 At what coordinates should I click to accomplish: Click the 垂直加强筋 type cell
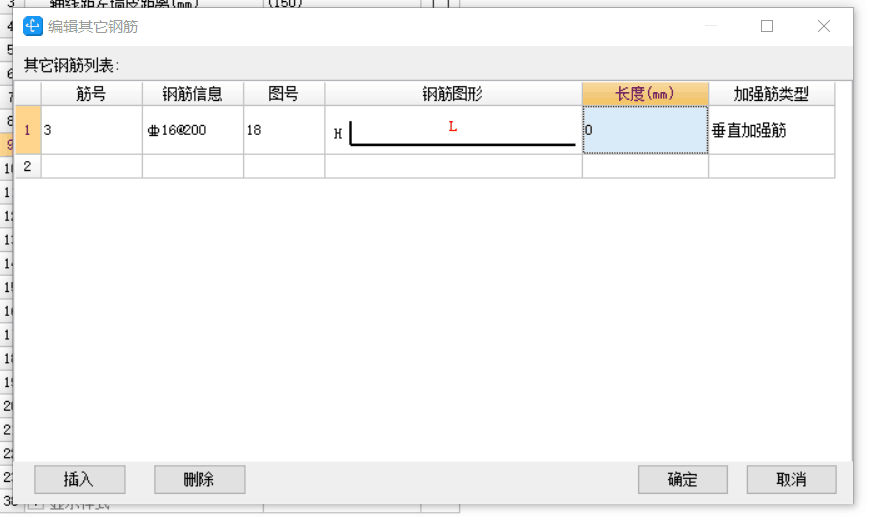pos(772,130)
